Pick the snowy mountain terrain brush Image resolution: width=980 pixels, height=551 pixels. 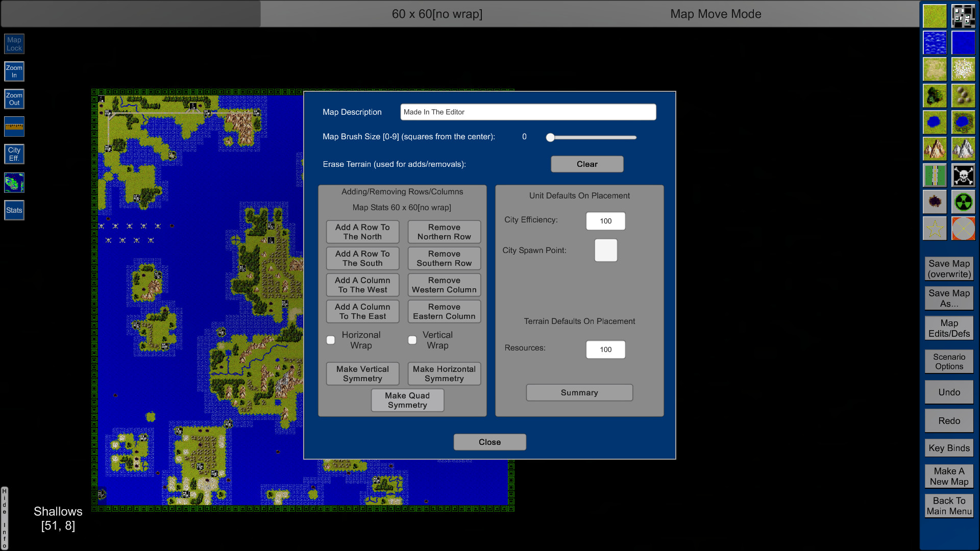[963, 148]
